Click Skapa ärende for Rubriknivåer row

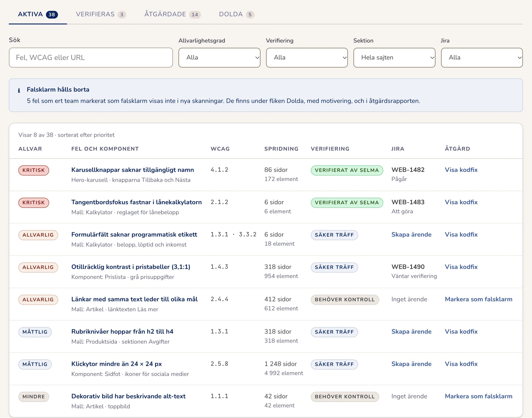[411, 331]
